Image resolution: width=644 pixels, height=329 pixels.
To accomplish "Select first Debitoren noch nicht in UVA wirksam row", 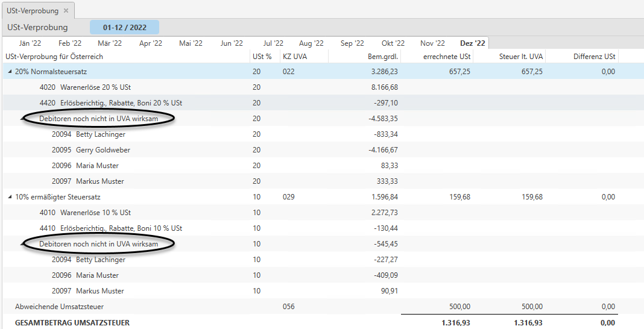I will (x=98, y=119).
